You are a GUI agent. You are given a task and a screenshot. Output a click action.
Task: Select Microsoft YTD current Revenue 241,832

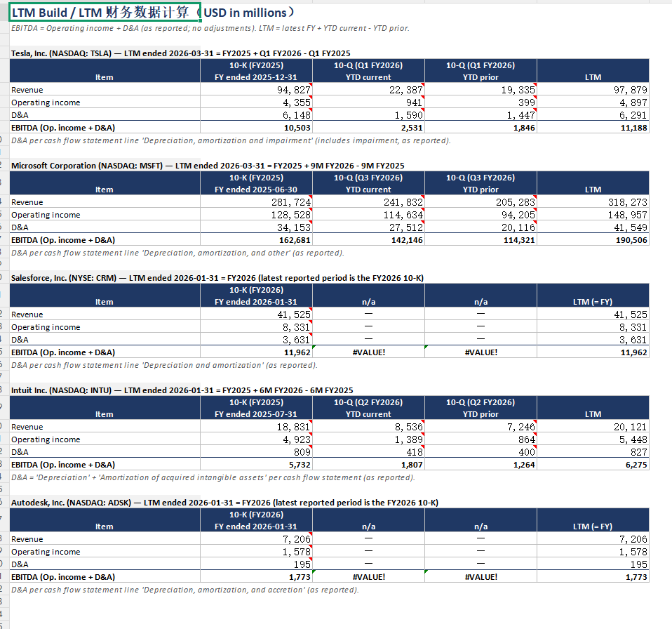[x=368, y=202]
